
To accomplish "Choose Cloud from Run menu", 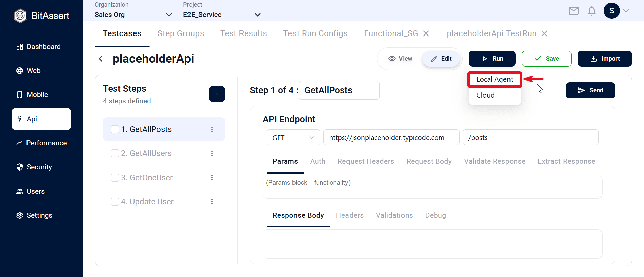I will (x=495, y=95).
